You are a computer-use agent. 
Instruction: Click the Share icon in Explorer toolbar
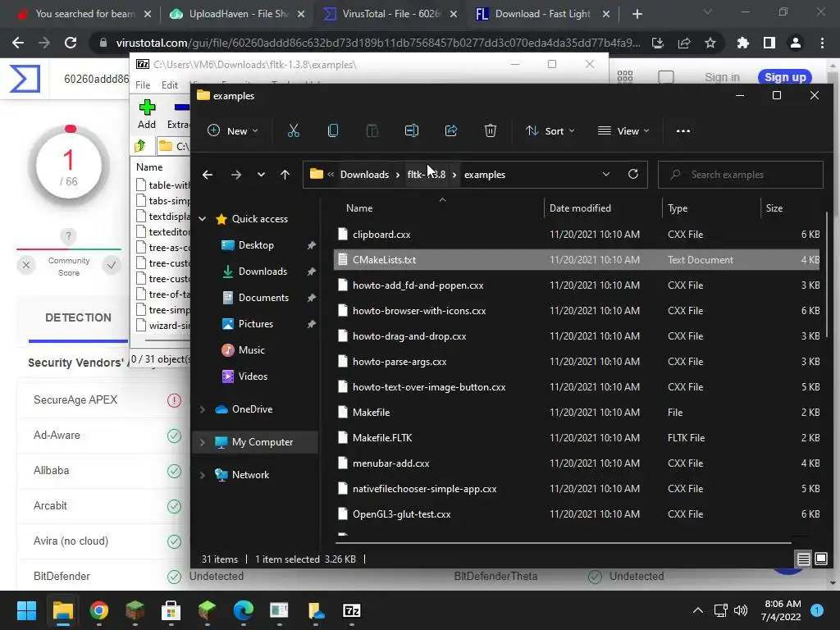pos(451,130)
